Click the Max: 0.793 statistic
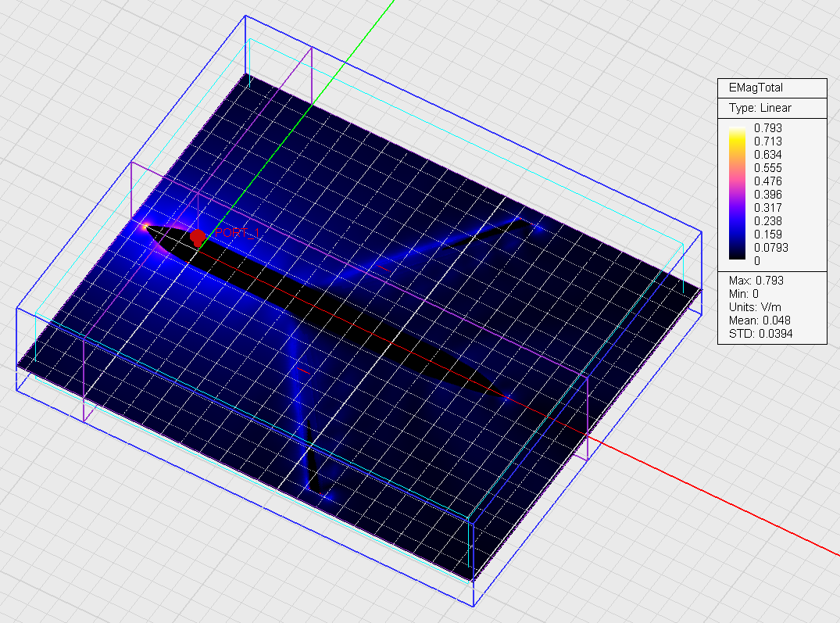840x623 pixels. tap(755, 280)
